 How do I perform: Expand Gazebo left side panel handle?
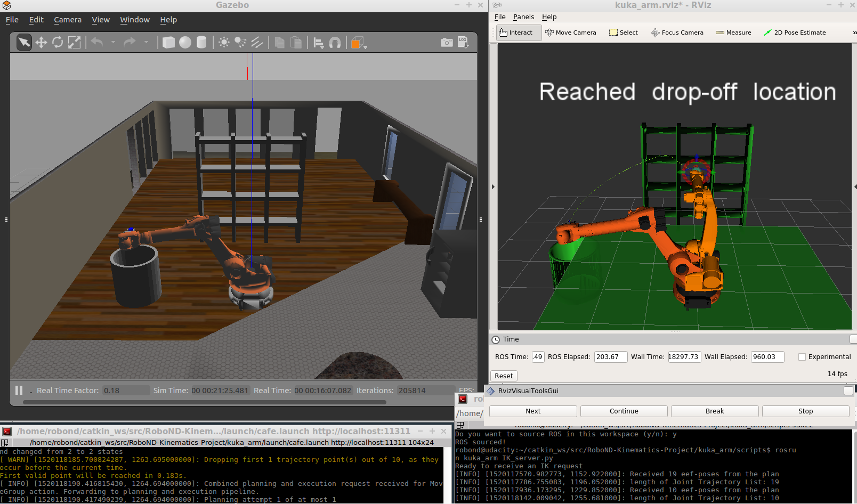[6, 219]
